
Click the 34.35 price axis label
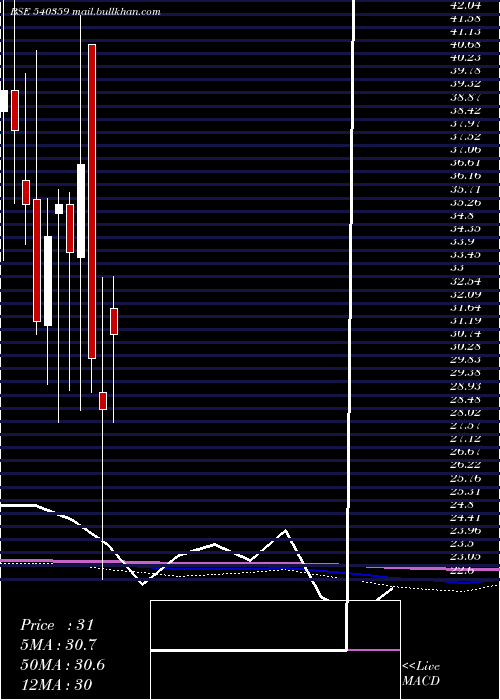click(x=466, y=229)
